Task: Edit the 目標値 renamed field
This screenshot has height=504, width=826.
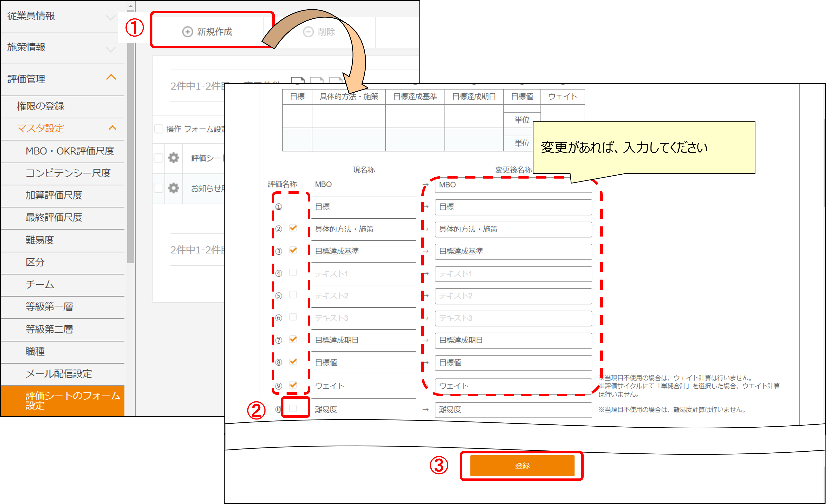Action: [x=513, y=363]
